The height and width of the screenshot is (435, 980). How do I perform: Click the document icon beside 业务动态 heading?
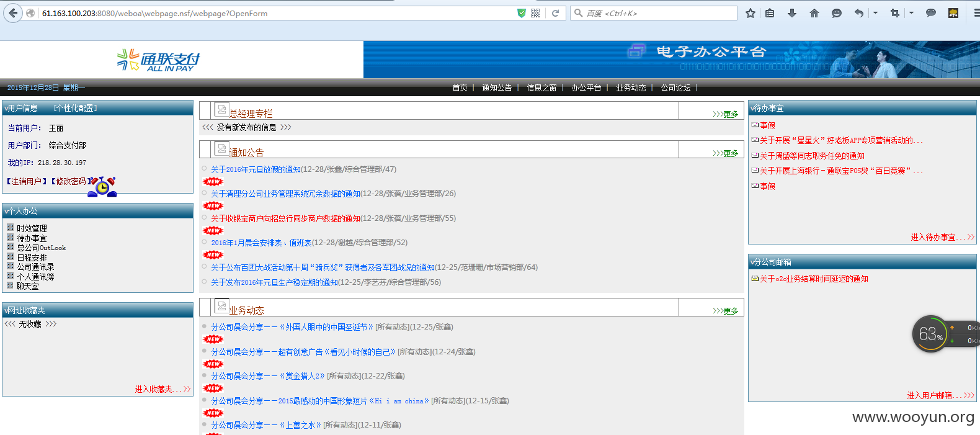[221, 306]
